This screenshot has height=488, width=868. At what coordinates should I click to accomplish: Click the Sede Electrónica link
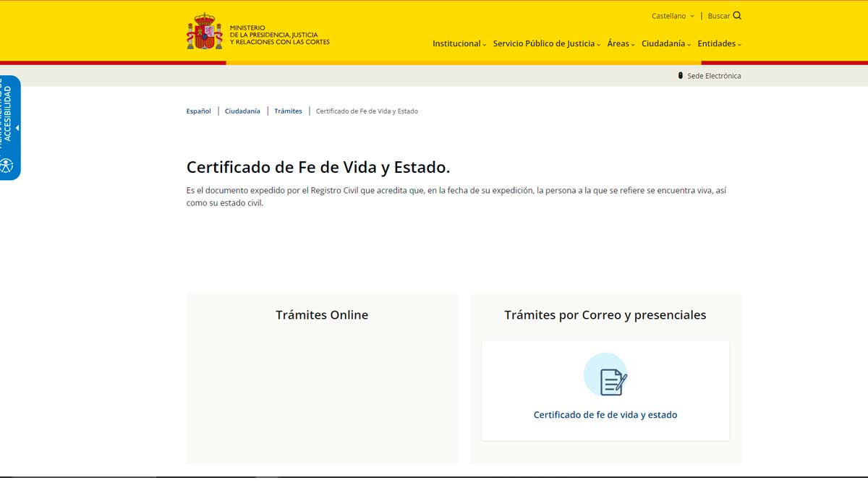713,76
